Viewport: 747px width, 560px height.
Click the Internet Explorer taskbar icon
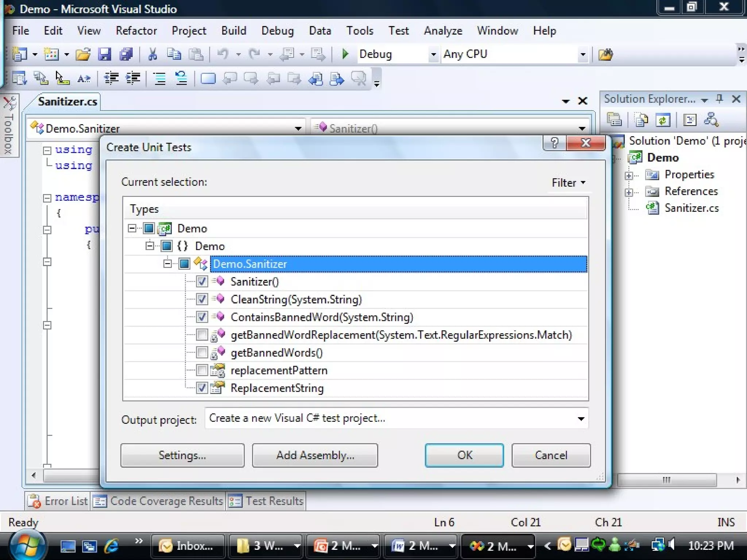[112, 545]
